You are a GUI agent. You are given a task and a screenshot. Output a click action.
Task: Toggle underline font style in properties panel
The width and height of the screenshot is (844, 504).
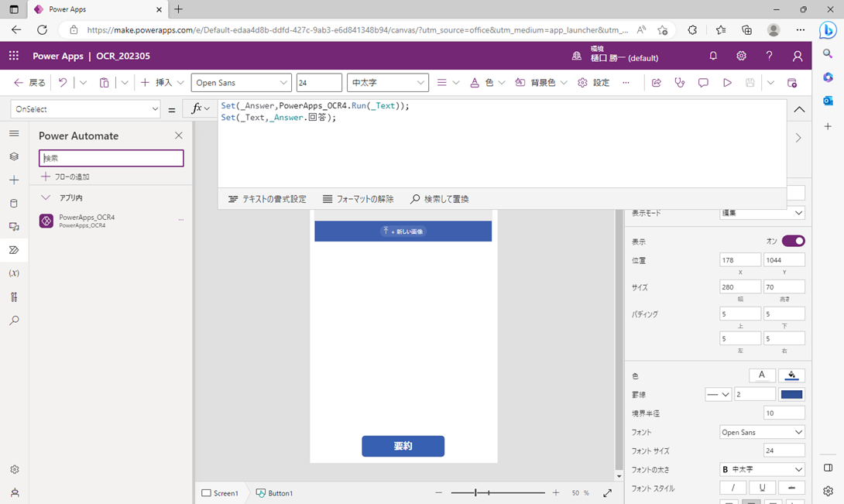[762, 488]
